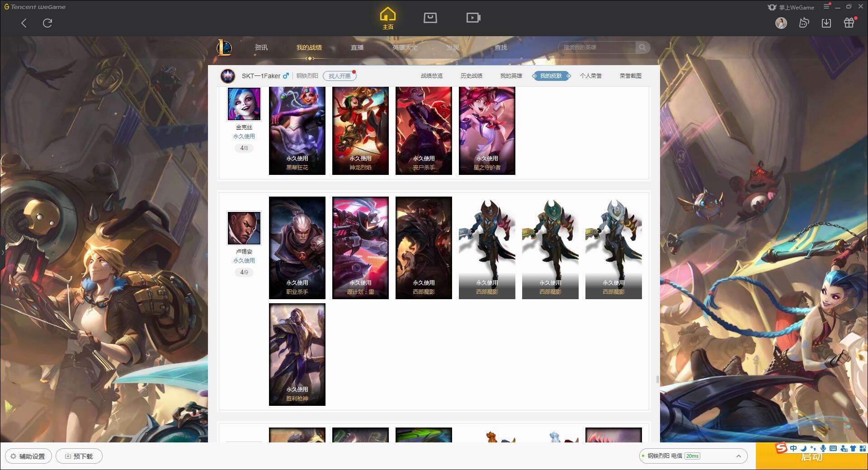Image resolution: width=868 pixels, height=470 pixels.
Task: Toggle punctuation mode in input bar
Action: 813,448
